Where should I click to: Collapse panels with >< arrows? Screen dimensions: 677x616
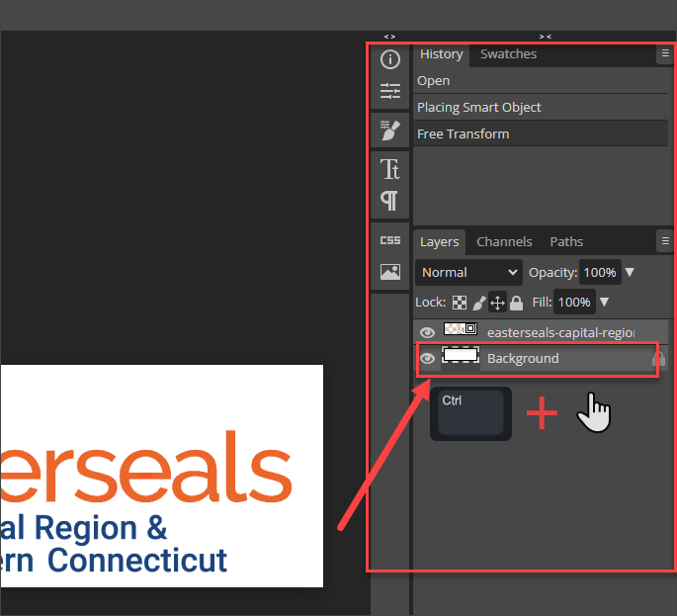545,38
